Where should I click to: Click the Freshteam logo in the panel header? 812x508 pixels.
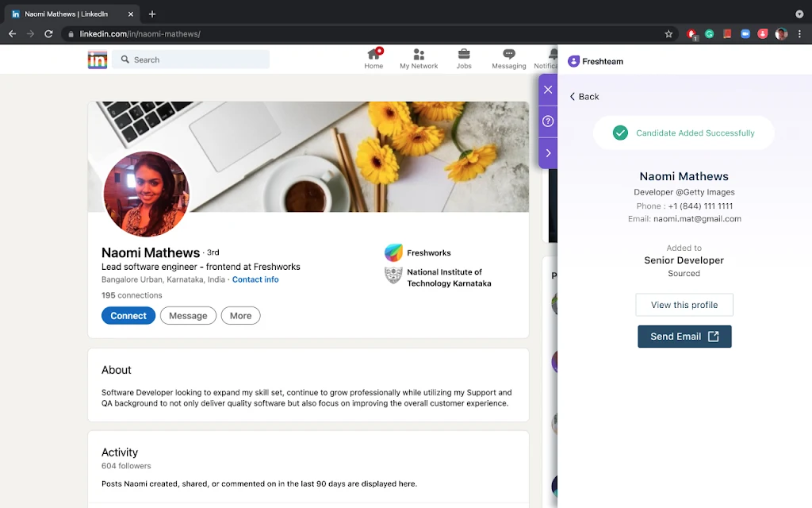coord(596,61)
